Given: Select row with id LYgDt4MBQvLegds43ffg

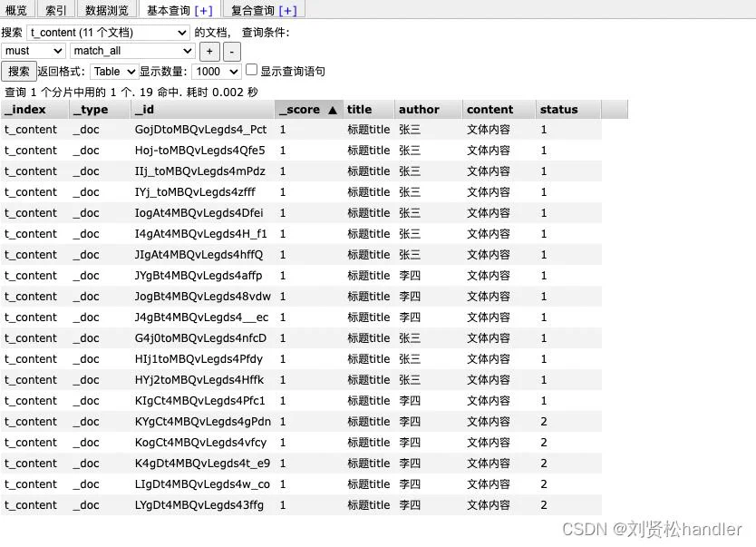Looking at the screenshot, I should [301, 505].
